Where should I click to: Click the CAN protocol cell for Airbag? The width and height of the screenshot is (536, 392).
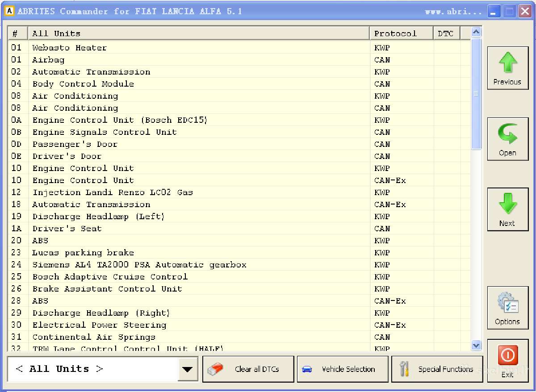[402, 60]
